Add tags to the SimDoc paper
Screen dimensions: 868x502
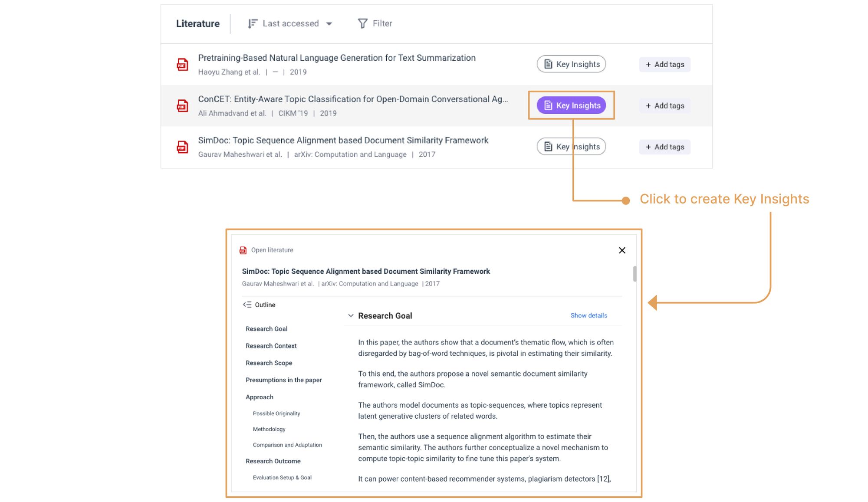pos(664,147)
